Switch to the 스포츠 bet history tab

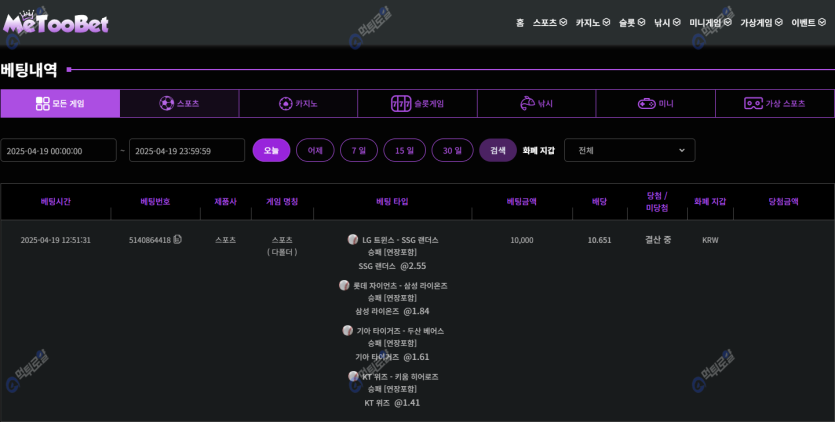(x=179, y=104)
